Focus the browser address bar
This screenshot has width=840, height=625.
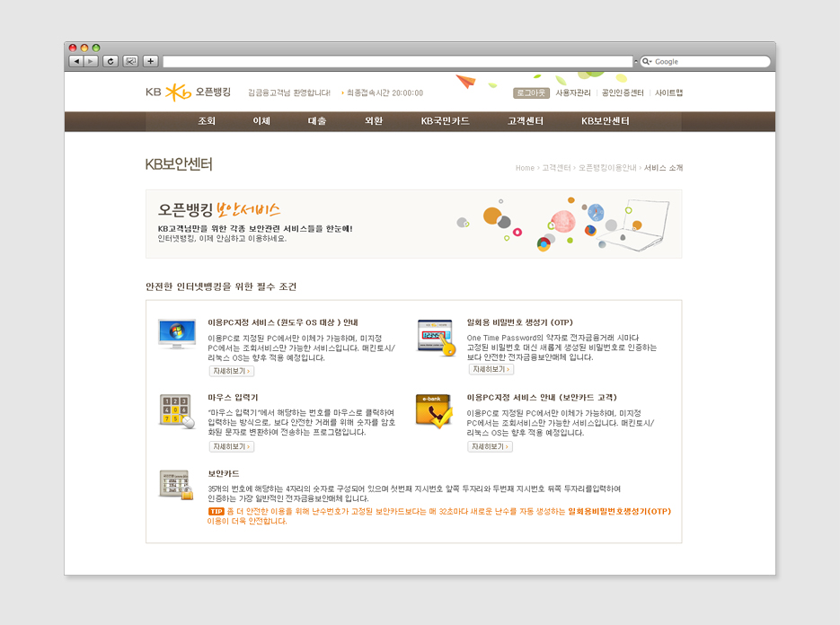[x=397, y=62]
